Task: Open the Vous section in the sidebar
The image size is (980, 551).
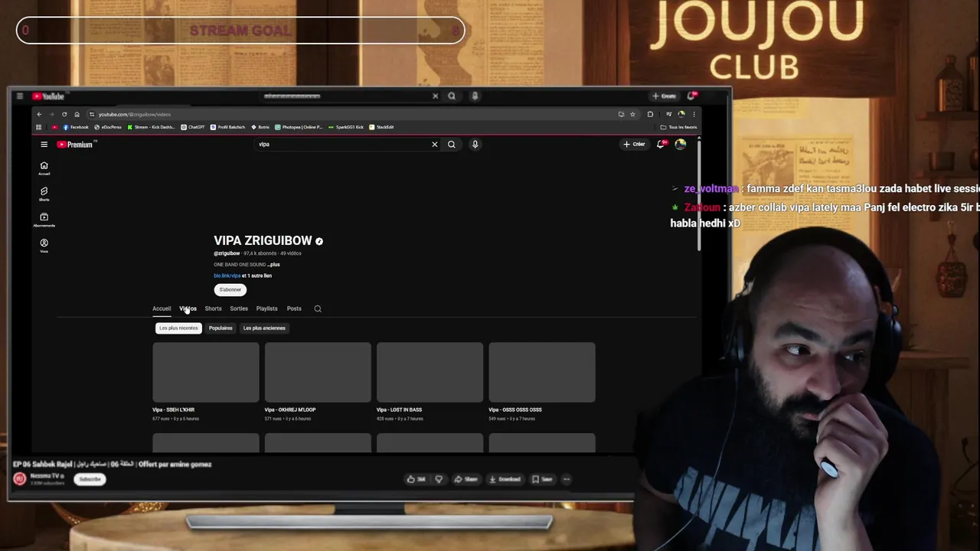Action: pyautogui.click(x=44, y=246)
